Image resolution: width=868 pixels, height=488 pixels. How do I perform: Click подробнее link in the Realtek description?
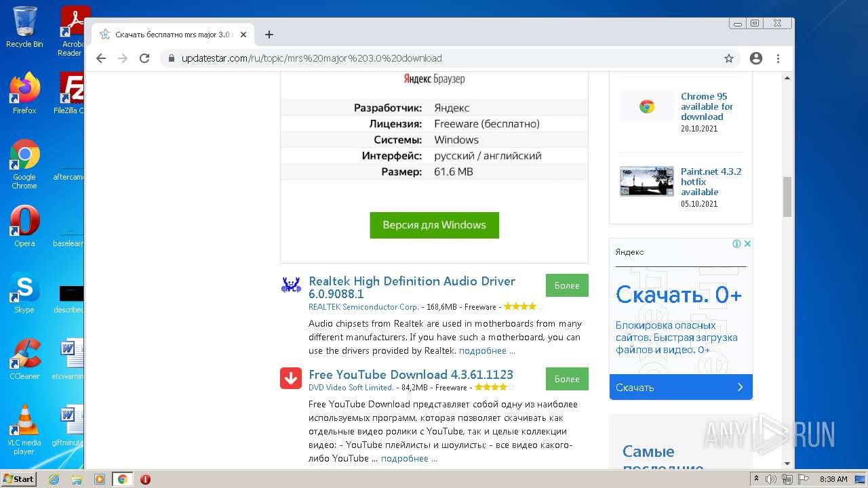487,351
